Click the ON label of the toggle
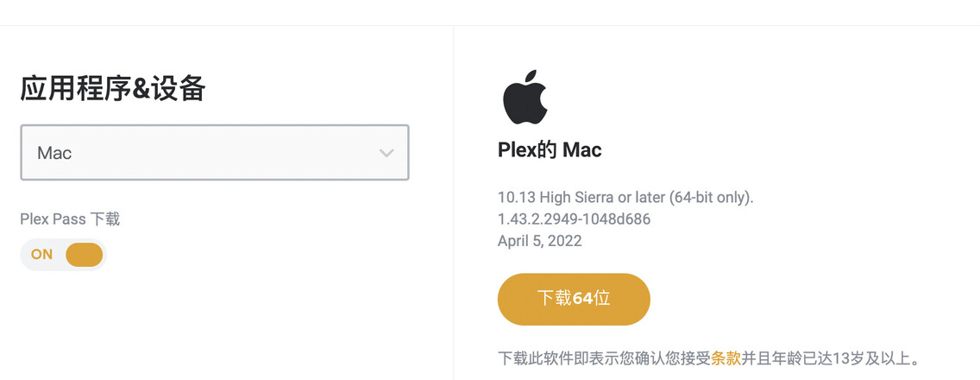The image size is (980, 380). tap(41, 255)
